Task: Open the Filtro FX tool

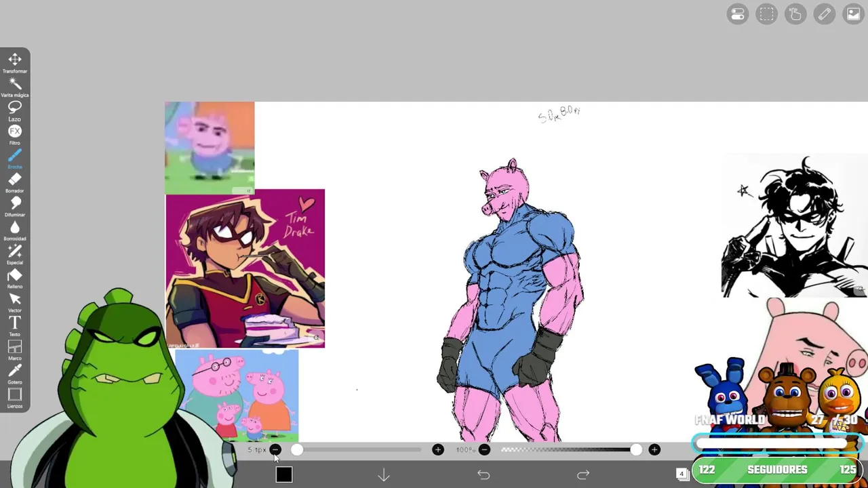Action: [15, 134]
